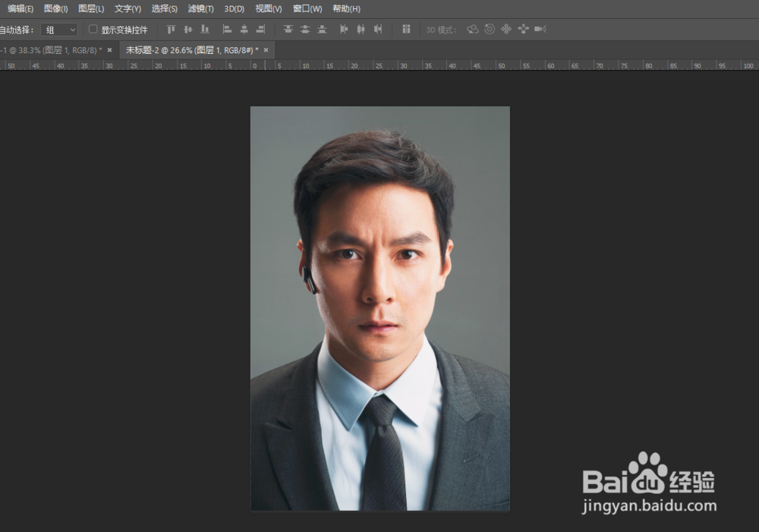Click distribute top edges icon
Image resolution: width=759 pixels, height=532 pixels.
click(288, 30)
